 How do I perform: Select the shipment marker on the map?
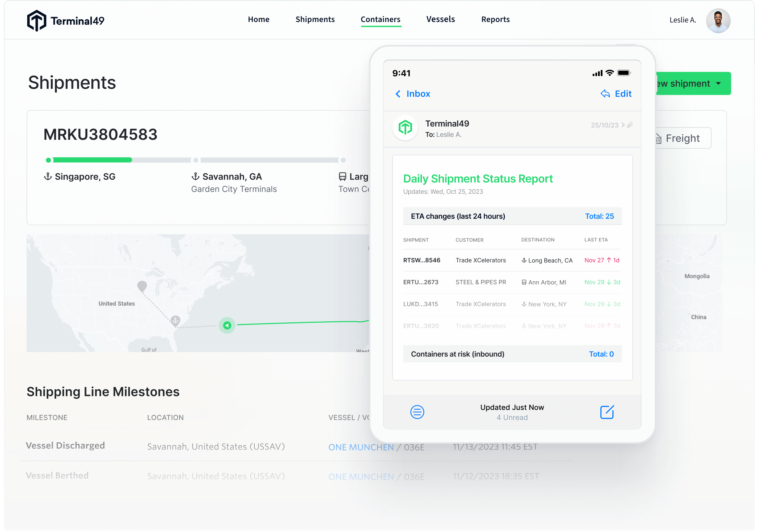pos(227,326)
